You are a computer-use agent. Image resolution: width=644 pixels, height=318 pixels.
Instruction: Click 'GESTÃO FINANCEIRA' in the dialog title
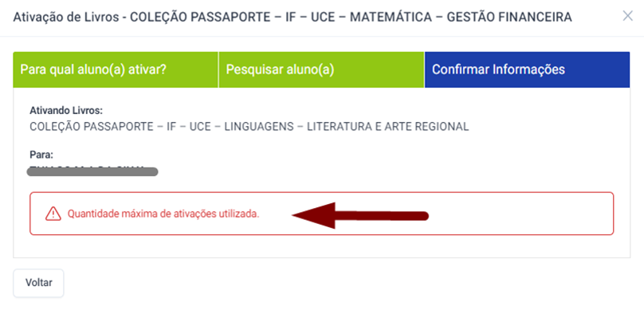[x=509, y=18]
